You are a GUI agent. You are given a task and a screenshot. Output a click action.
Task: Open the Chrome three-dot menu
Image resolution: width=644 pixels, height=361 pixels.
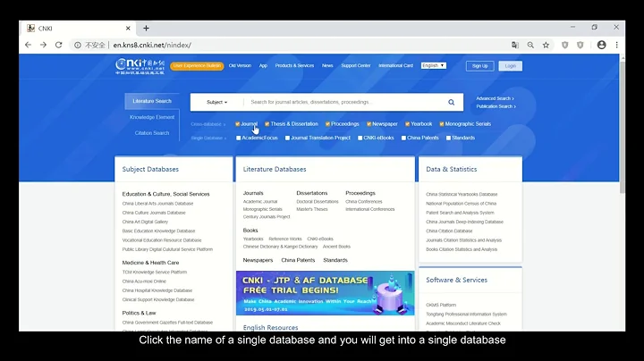[616, 45]
